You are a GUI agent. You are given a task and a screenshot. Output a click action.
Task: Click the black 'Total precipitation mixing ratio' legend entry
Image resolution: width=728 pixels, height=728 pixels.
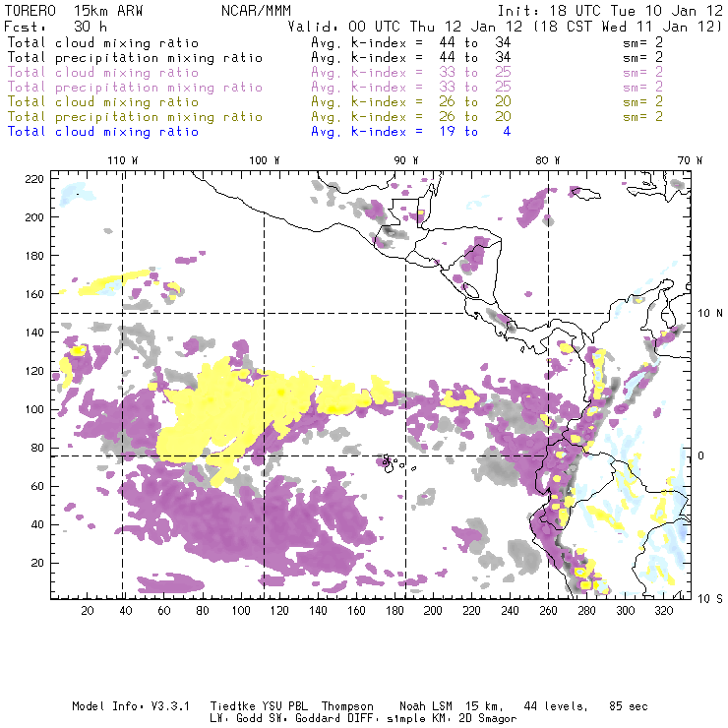click(x=135, y=58)
